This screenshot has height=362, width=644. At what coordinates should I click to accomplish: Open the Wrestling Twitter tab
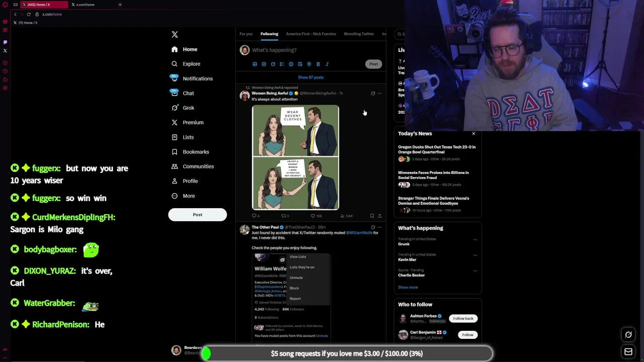[359, 34]
